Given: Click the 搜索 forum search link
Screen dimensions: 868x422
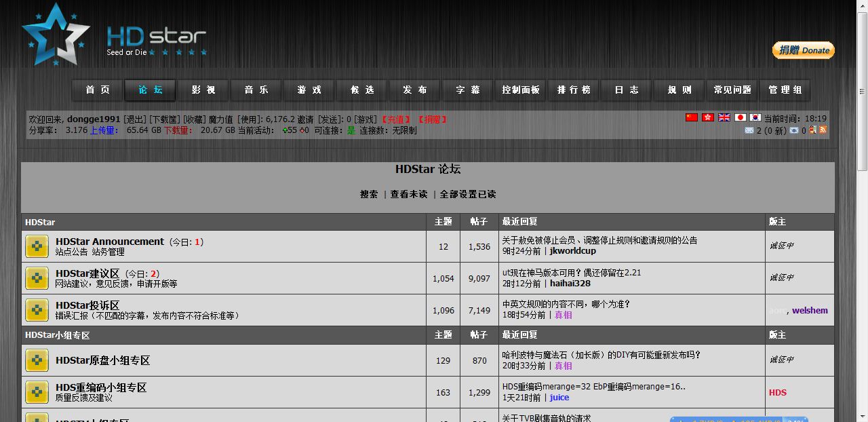Looking at the screenshot, I should click(369, 194).
